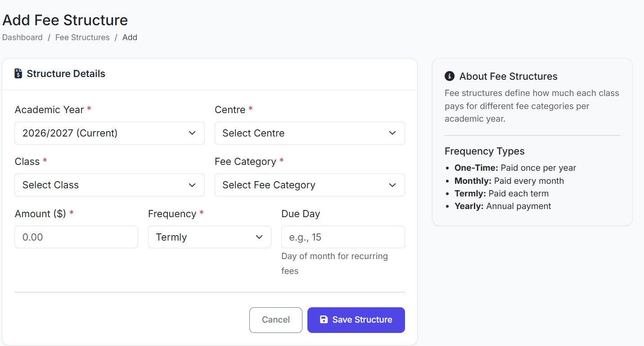Click the Academic Year field label
The image size is (644, 346).
click(x=49, y=109)
